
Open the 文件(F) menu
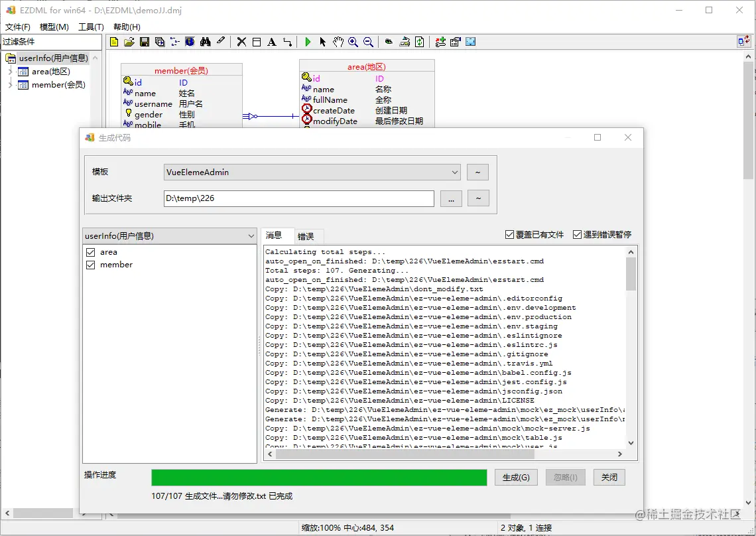click(x=18, y=27)
